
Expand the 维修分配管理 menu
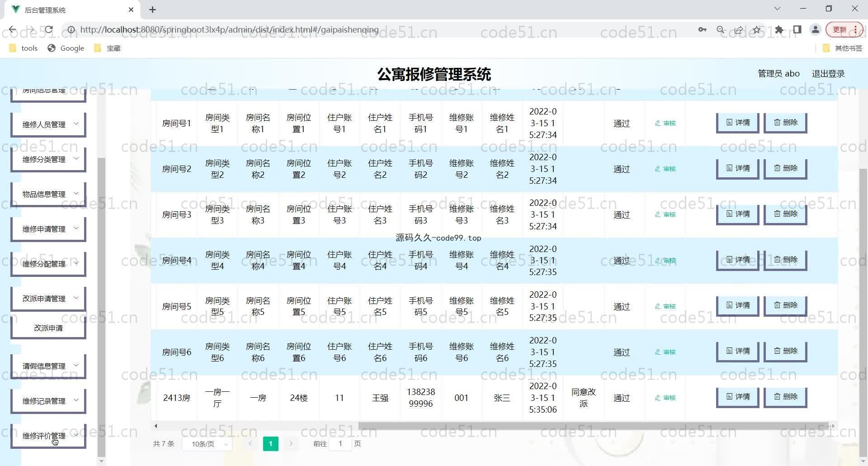coord(48,264)
